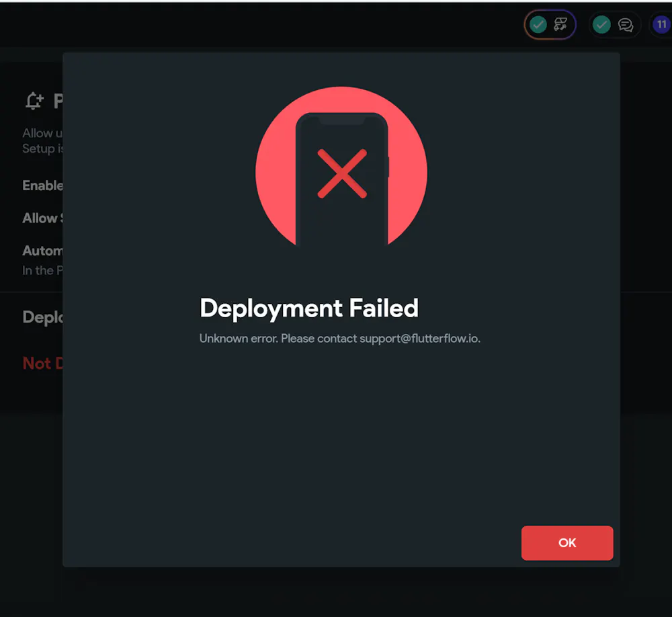
Task: Select the Deployment Failed heading
Action: (309, 308)
